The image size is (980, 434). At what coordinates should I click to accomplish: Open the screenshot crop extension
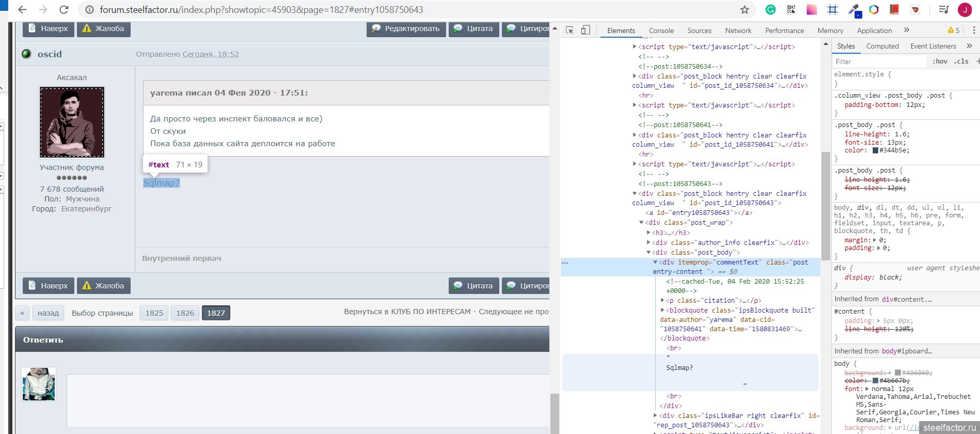coord(832,10)
